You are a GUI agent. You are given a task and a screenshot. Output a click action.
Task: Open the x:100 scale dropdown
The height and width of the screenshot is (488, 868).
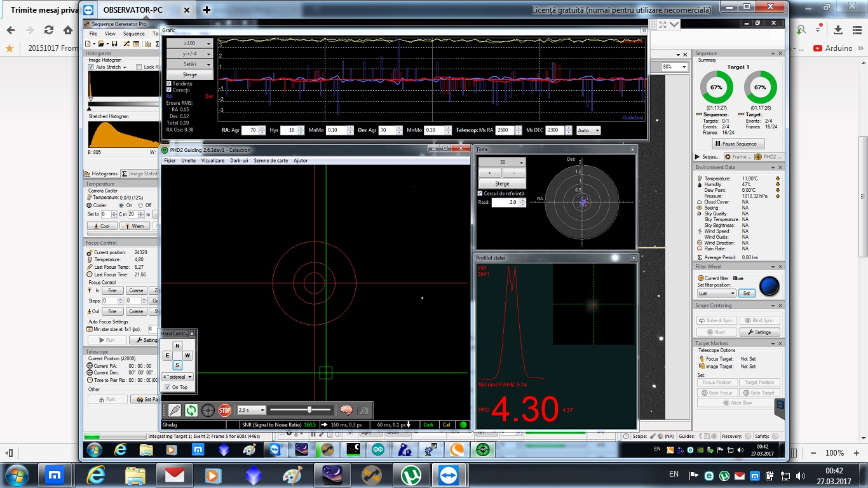[x=189, y=44]
